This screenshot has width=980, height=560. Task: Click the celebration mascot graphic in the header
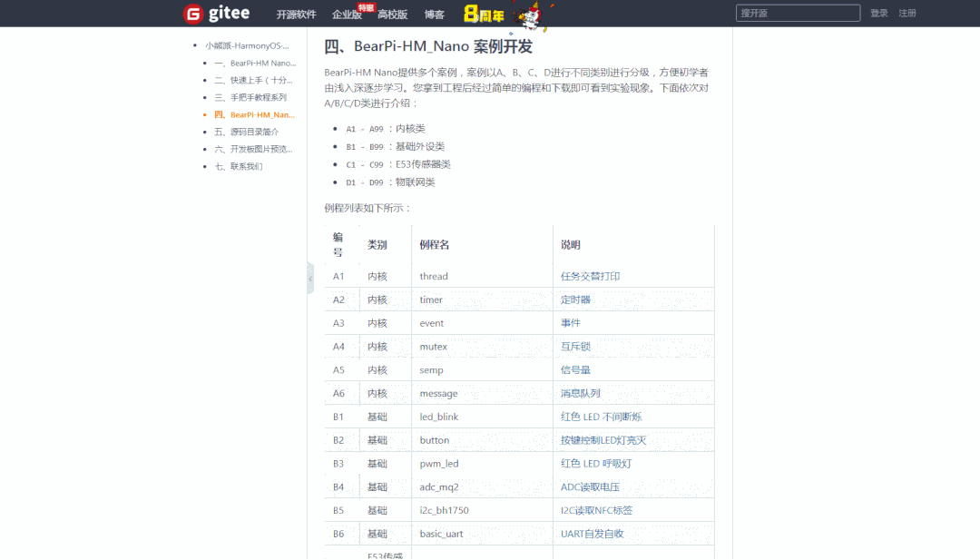tap(534, 14)
